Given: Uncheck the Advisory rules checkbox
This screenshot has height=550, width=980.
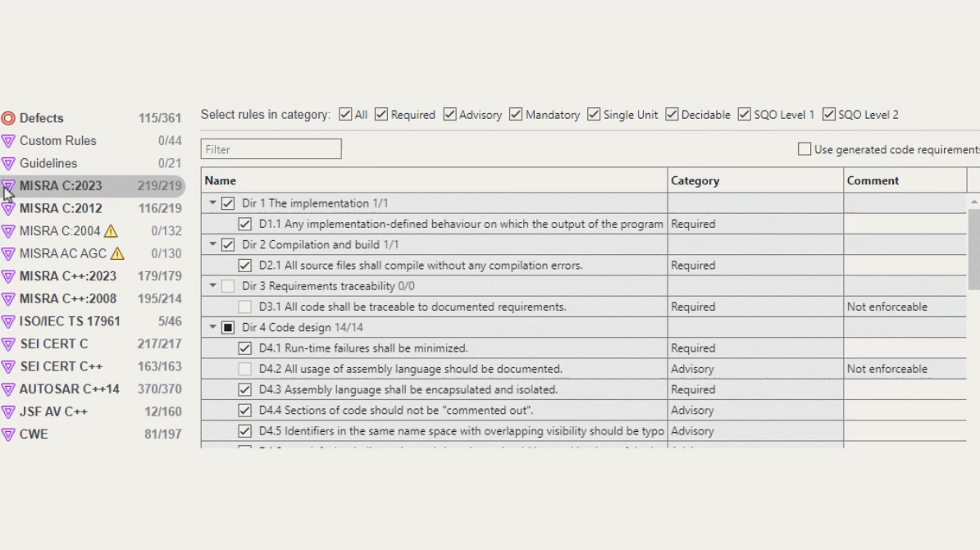Looking at the screenshot, I should [450, 115].
